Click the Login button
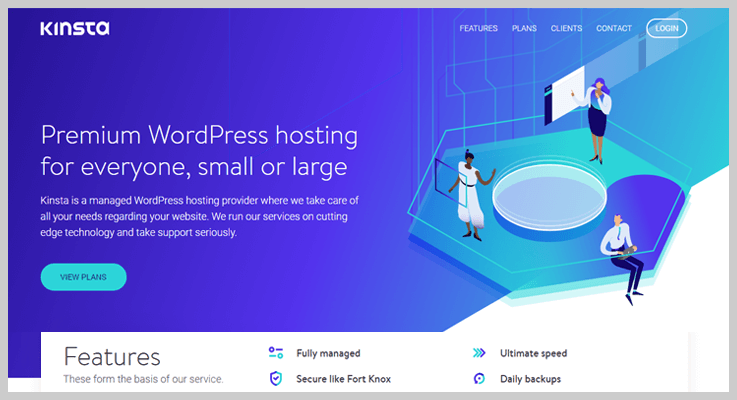737x400 pixels. pyautogui.click(x=666, y=28)
